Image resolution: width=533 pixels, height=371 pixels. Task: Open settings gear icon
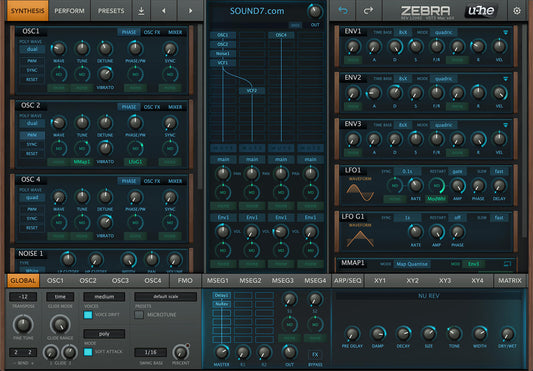click(517, 11)
